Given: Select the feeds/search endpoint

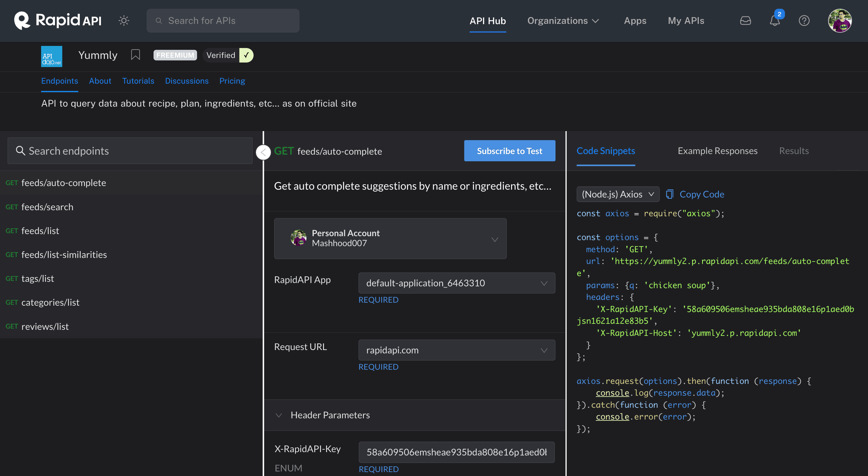Looking at the screenshot, I should pyautogui.click(x=131, y=207).
